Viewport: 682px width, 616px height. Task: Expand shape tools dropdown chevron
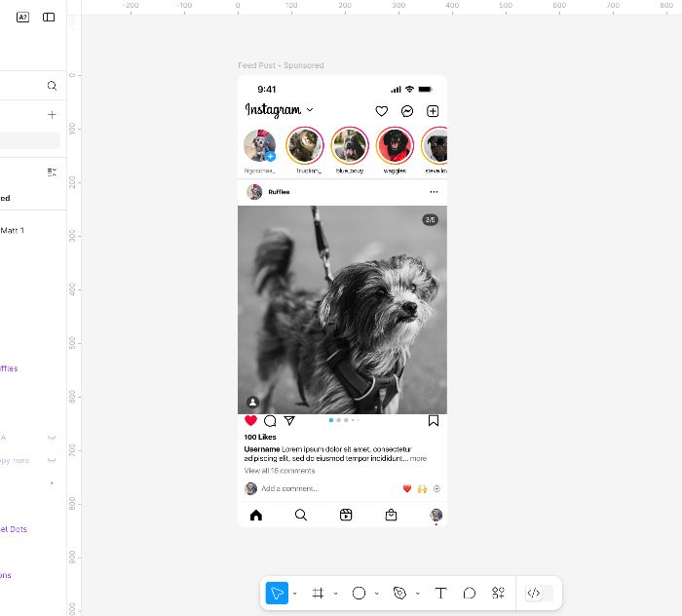pyautogui.click(x=377, y=593)
